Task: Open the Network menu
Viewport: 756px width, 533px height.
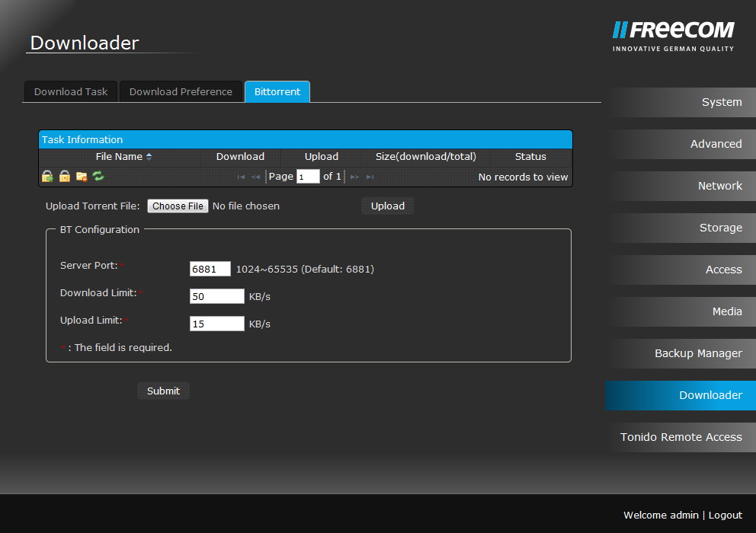Action: click(681, 186)
